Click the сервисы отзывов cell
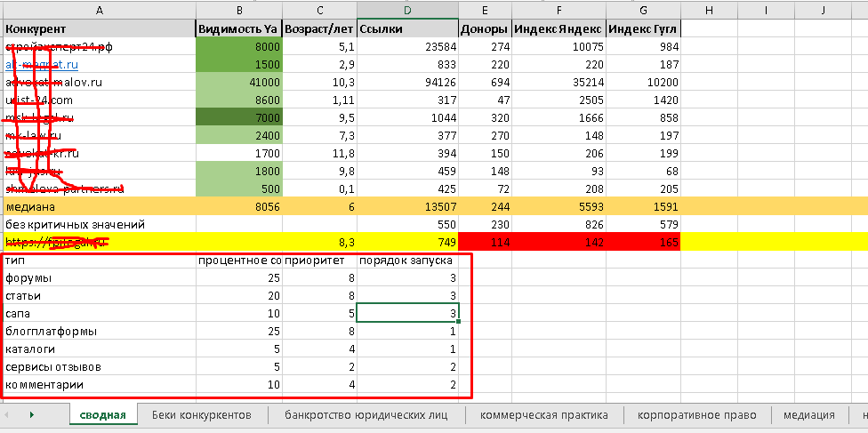Screen dimensions: 868x433 tap(98, 366)
